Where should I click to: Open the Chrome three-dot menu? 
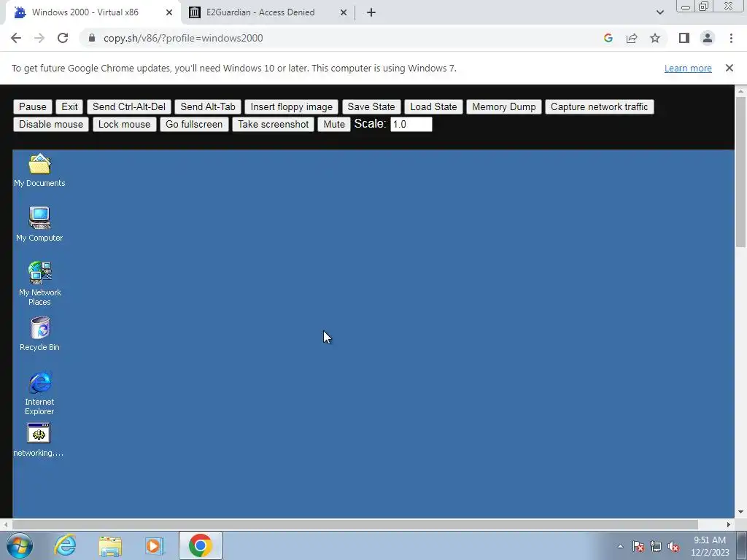click(731, 38)
